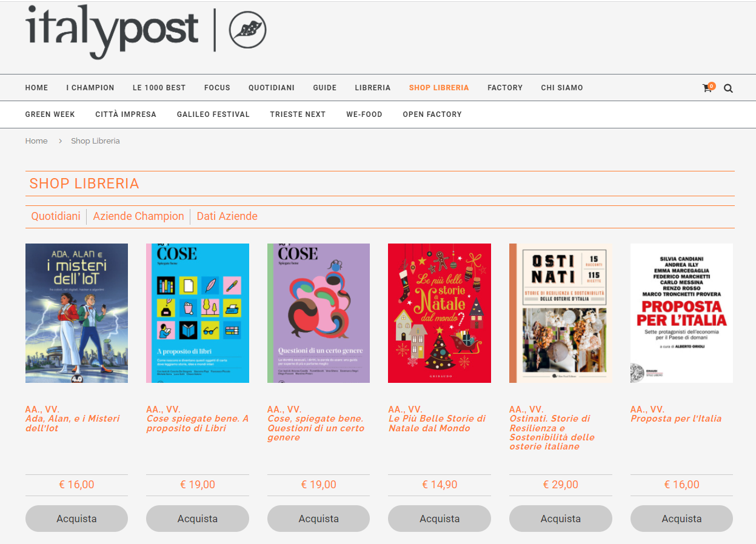This screenshot has width=756, height=544.
Task: Click title Ostinati. Storie di Resilienza
Action: pyautogui.click(x=552, y=433)
